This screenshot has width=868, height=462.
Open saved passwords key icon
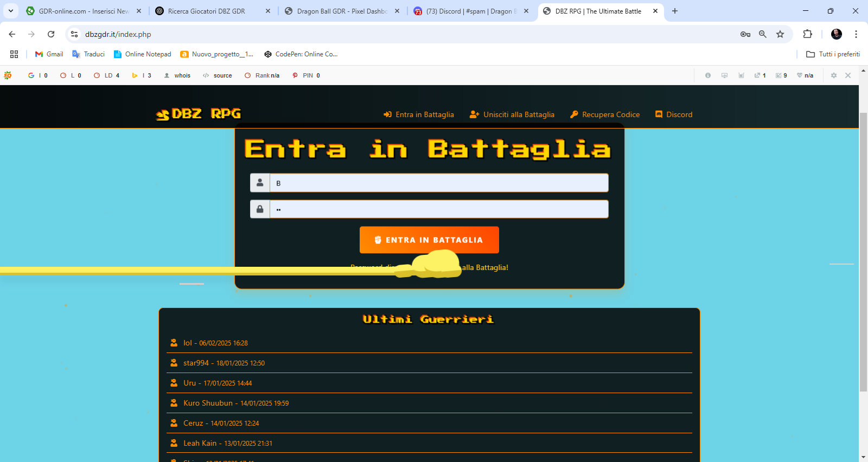coord(745,34)
